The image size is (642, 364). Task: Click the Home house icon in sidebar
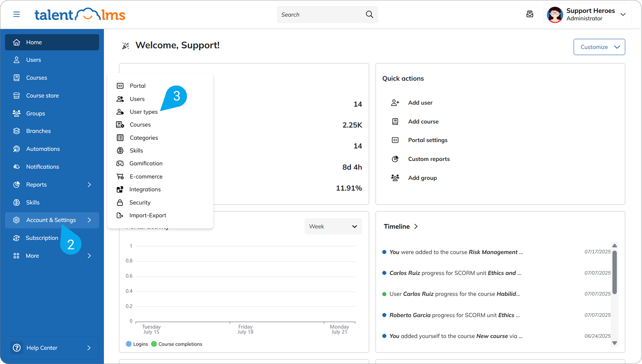pyautogui.click(x=16, y=42)
